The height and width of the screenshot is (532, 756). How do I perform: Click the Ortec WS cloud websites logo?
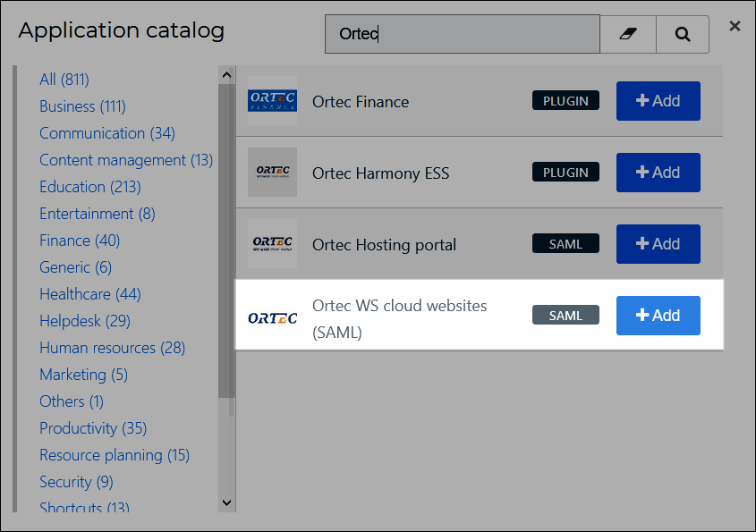point(272,318)
